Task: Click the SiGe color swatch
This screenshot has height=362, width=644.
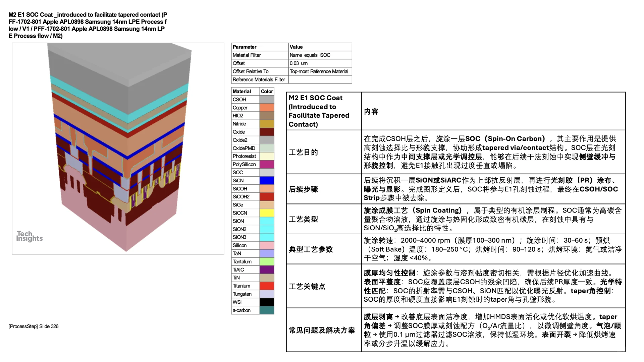Action: click(x=267, y=204)
